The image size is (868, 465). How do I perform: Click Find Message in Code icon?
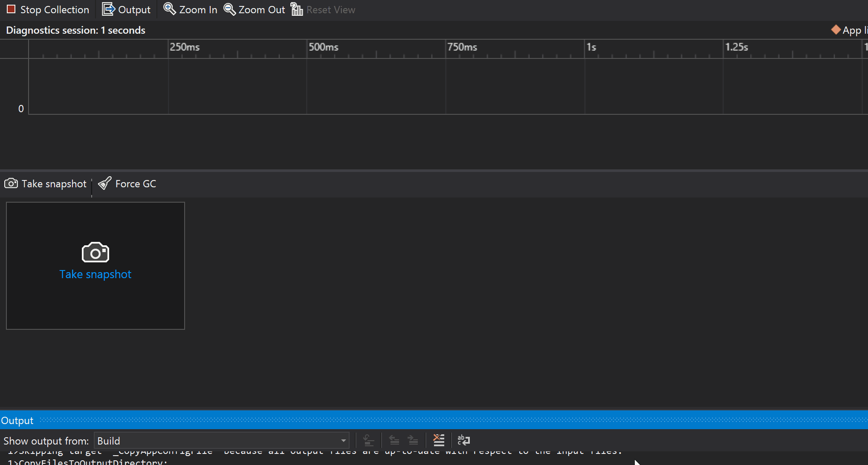click(x=369, y=440)
